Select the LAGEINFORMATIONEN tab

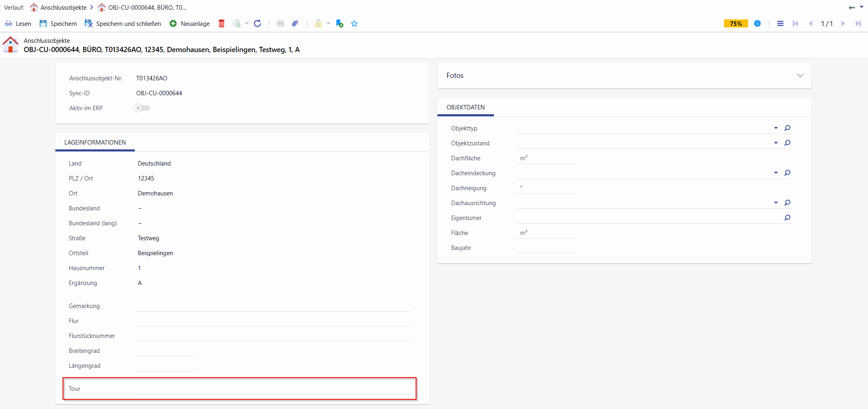click(95, 142)
